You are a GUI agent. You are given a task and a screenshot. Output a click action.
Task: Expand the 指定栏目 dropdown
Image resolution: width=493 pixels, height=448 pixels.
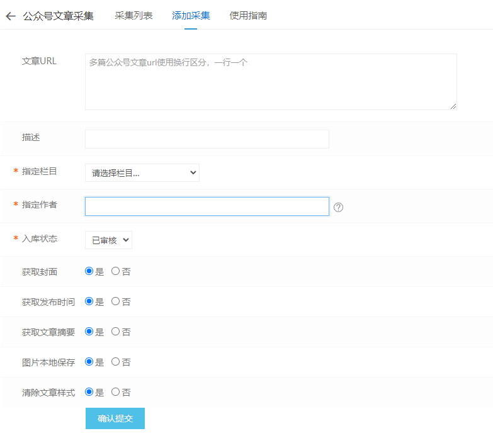tap(142, 173)
